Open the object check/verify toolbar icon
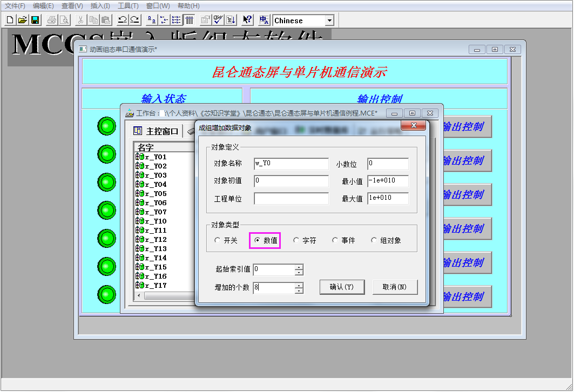 [218, 19]
